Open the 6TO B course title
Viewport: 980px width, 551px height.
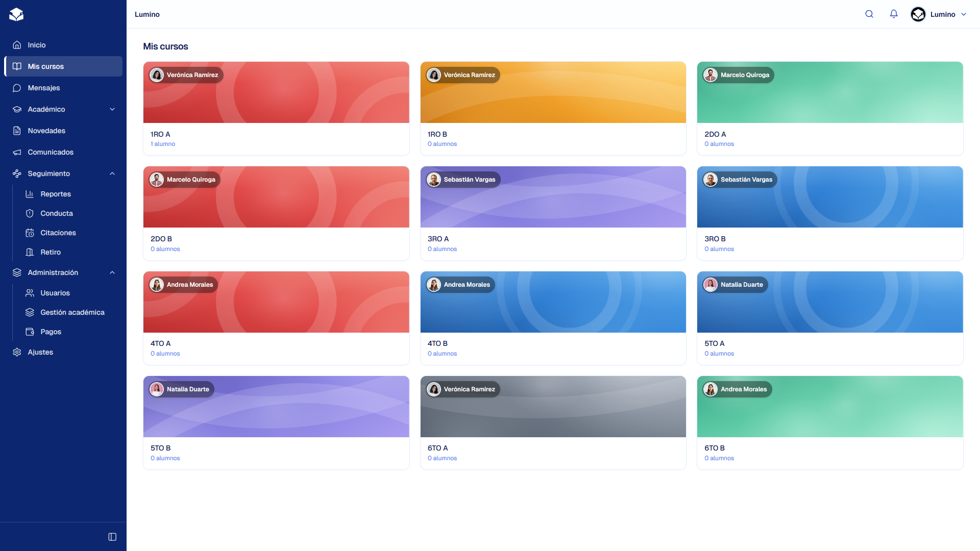point(715,448)
